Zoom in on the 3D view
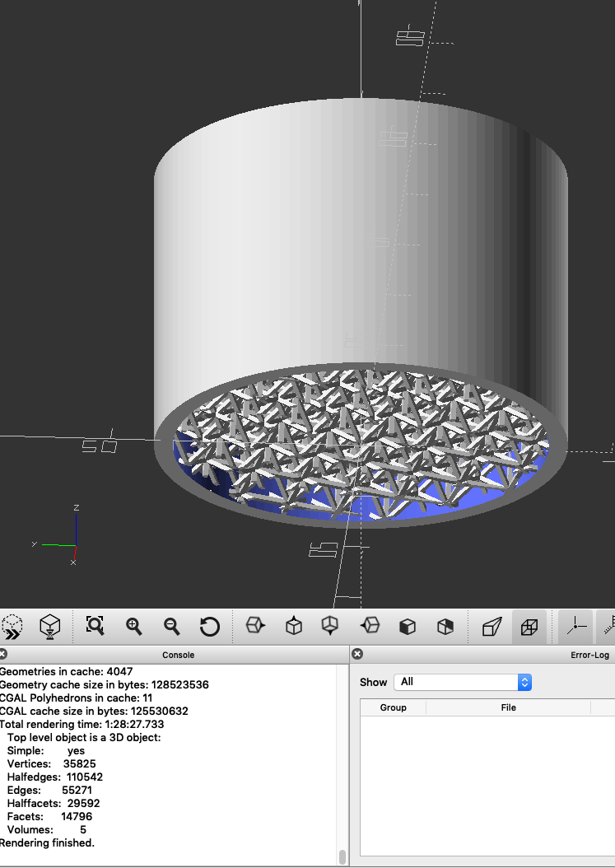This screenshot has width=615, height=868. (x=133, y=627)
